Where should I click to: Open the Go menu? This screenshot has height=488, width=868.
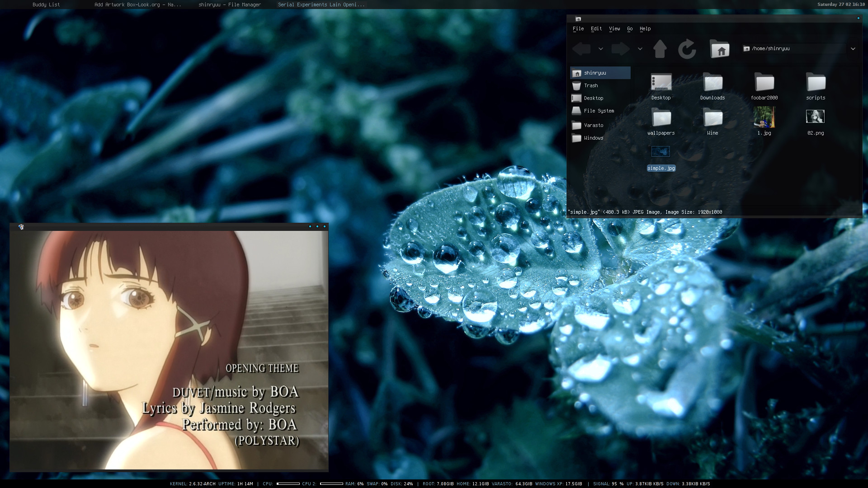pos(630,29)
